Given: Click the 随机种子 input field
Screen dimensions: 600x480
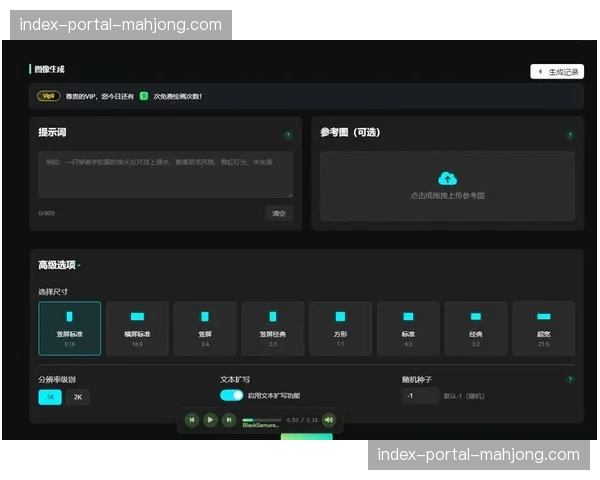Looking at the screenshot, I should (420, 396).
